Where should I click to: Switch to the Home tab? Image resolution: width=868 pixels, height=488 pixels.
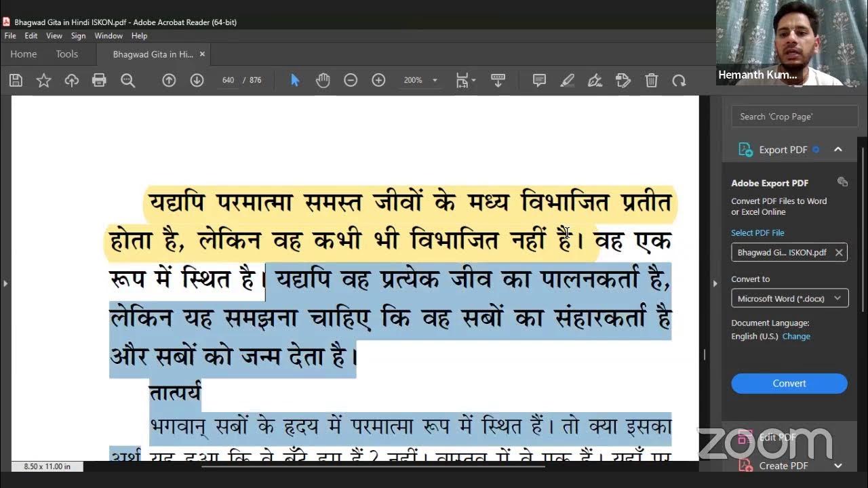tap(24, 54)
